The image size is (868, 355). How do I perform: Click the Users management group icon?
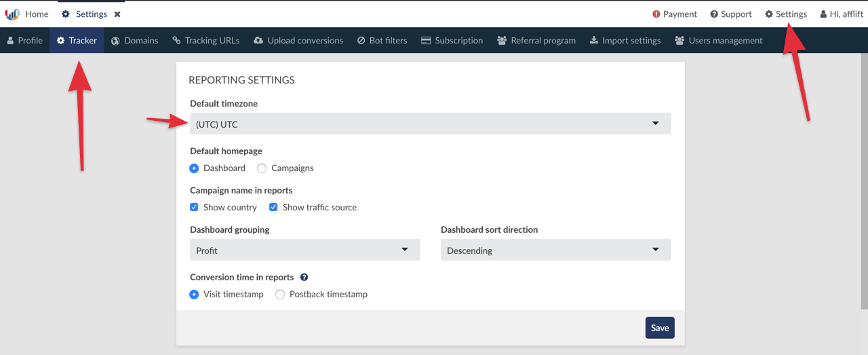click(679, 40)
